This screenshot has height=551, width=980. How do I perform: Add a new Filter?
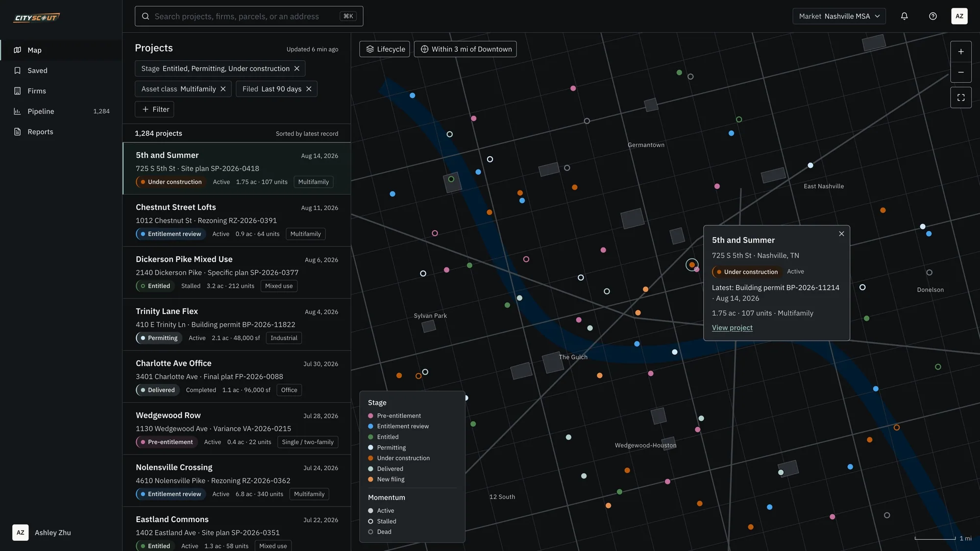coord(154,109)
